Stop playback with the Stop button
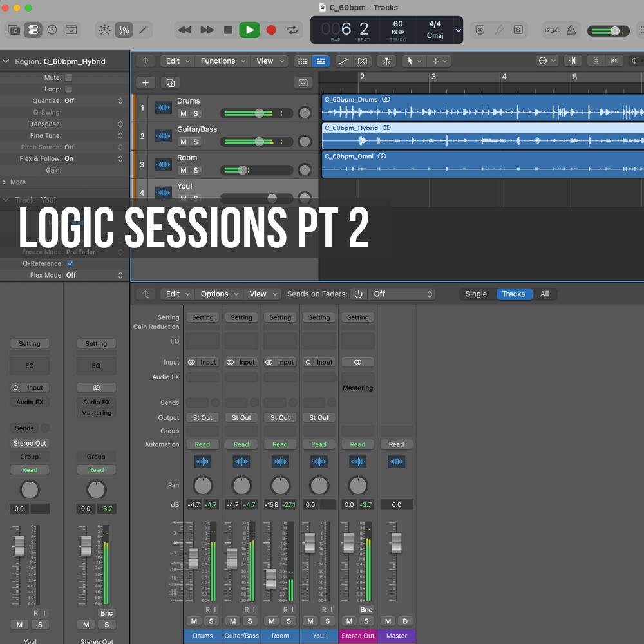 coord(228,30)
